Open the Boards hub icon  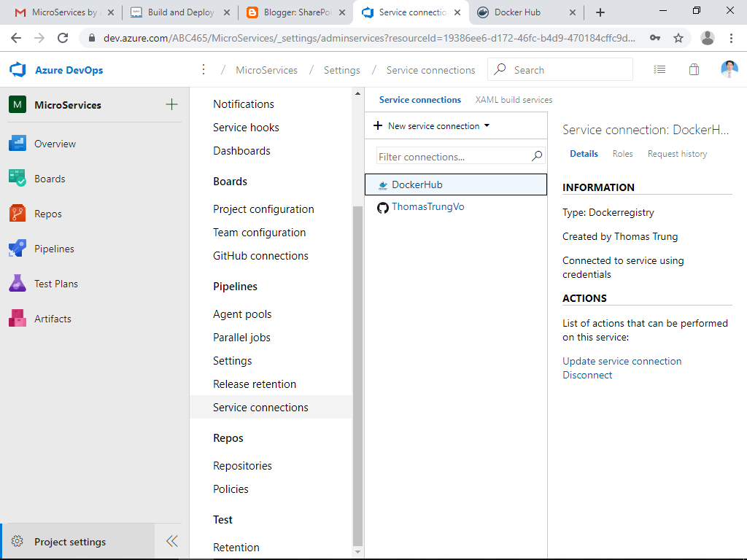click(18, 179)
